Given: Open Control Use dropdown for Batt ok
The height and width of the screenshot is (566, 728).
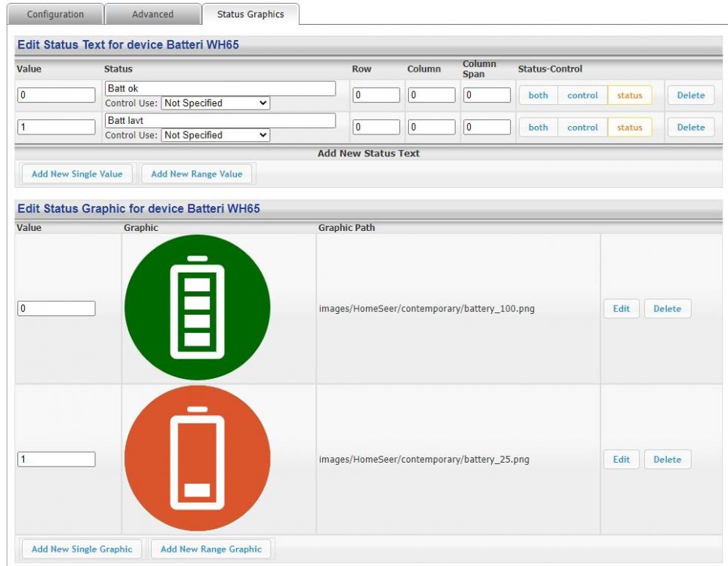Looking at the screenshot, I should pyautogui.click(x=216, y=103).
